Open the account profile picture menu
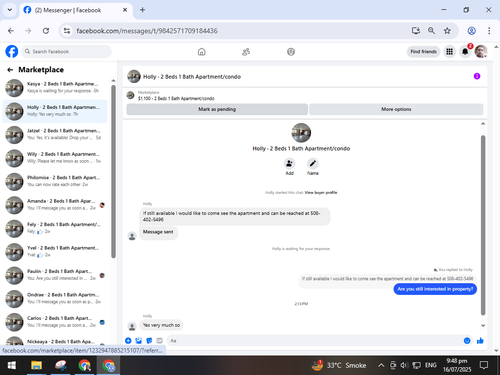Image resolution: width=500 pixels, height=375 pixels. click(481, 52)
